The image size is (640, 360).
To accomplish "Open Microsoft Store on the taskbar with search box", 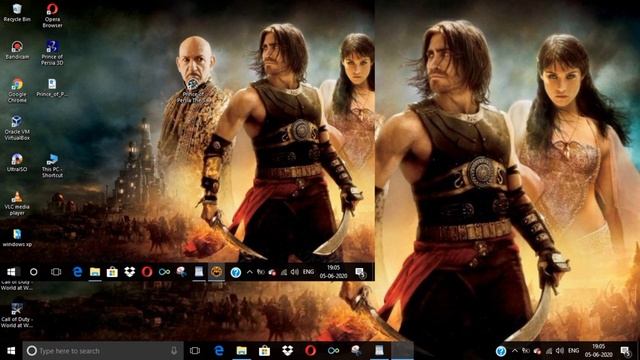I will click(264, 351).
